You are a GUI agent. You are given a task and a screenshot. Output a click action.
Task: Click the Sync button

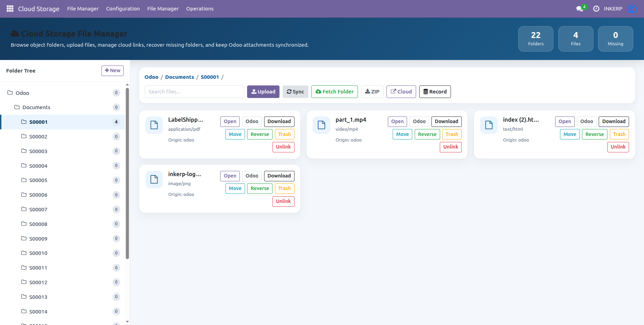coord(296,92)
